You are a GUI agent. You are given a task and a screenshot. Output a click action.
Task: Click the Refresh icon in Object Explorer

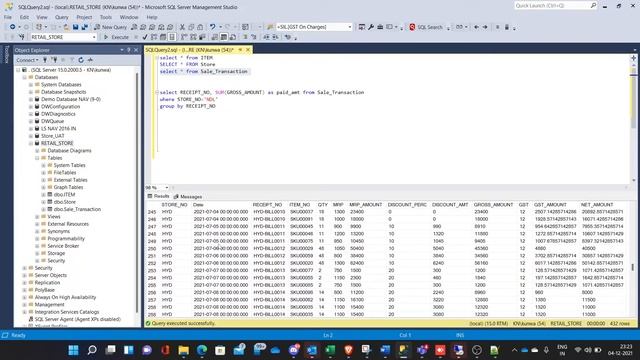coord(81,60)
